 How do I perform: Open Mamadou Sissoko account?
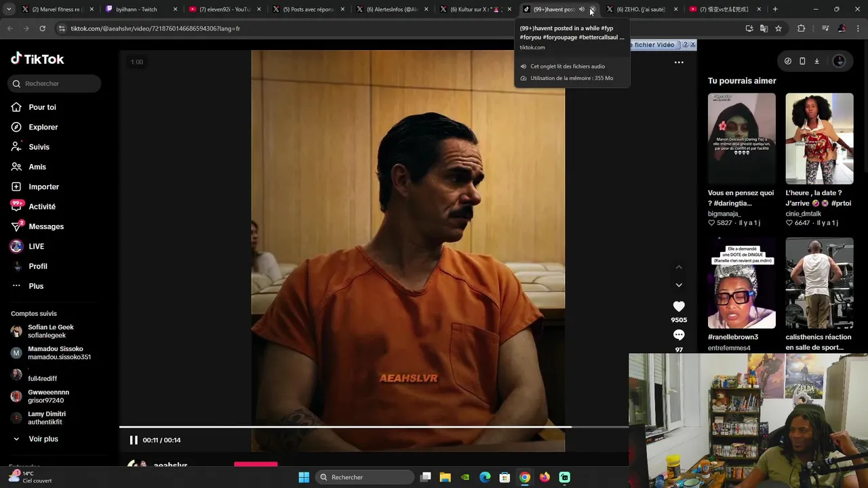click(59, 353)
